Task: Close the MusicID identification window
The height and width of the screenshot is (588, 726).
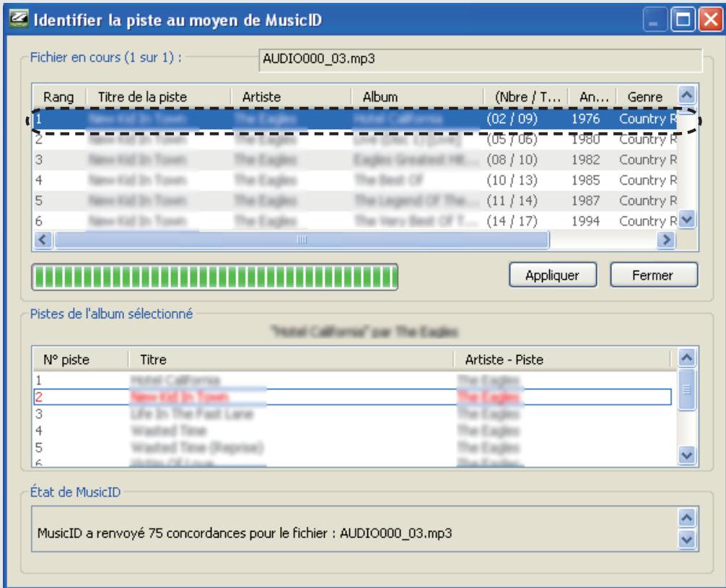Action: pyautogui.click(x=711, y=20)
